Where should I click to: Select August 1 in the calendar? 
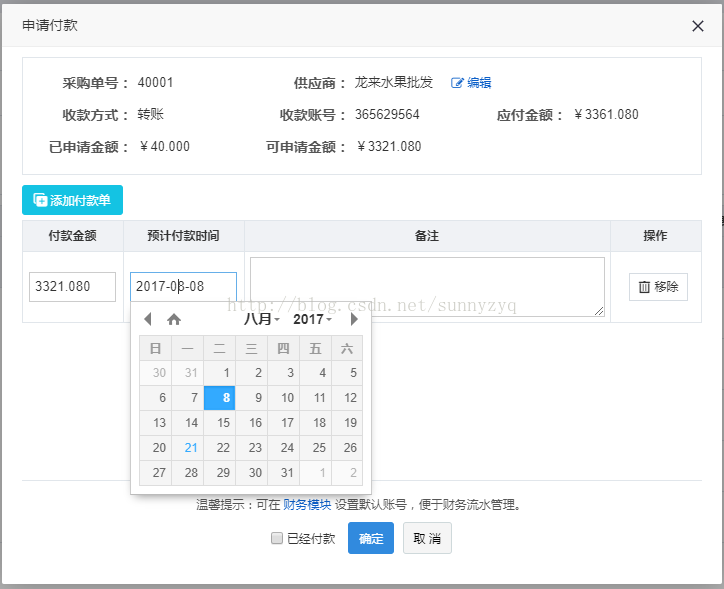(220, 373)
